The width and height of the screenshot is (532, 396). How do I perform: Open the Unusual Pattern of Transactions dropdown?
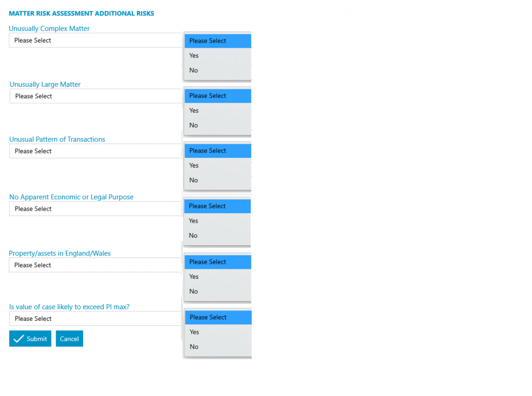(96, 151)
